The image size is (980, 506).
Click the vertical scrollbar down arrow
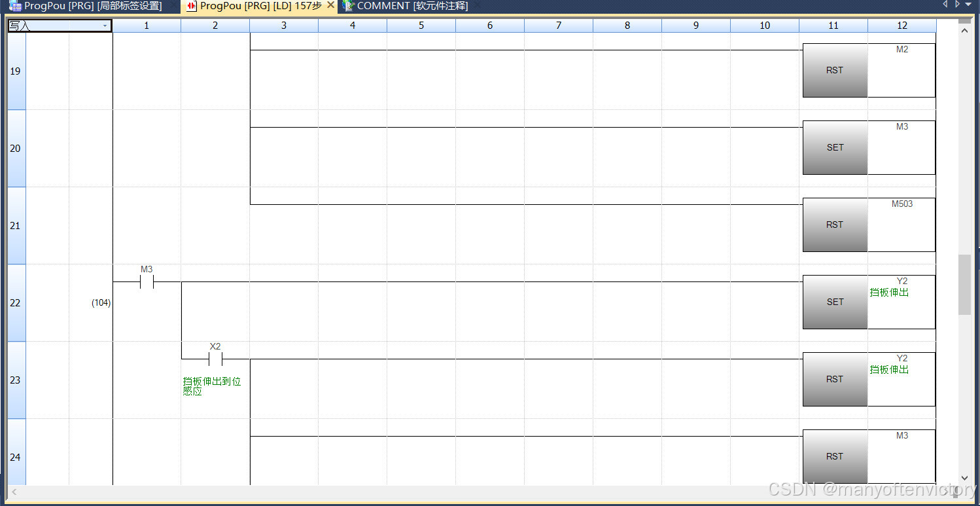tap(964, 478)
